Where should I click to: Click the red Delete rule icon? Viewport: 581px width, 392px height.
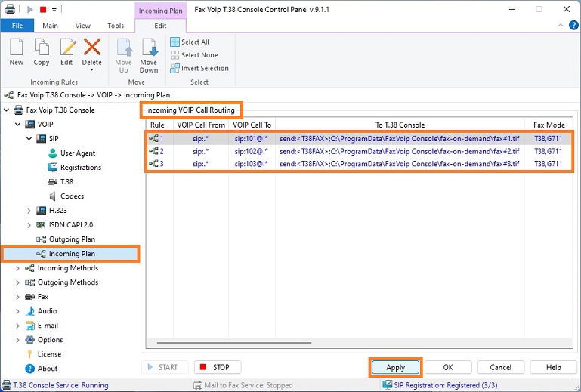pos(92,48)
